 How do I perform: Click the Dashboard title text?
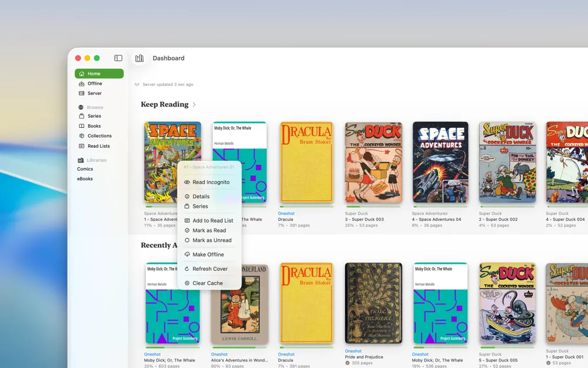pyautogui.click(x=168, y=58)
